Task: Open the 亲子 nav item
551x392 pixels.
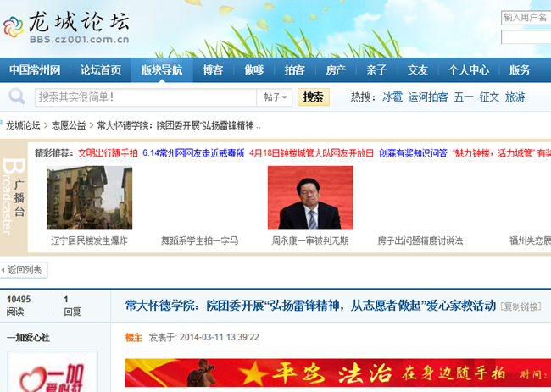Action: pyautogui.click(x=376, y=69)
